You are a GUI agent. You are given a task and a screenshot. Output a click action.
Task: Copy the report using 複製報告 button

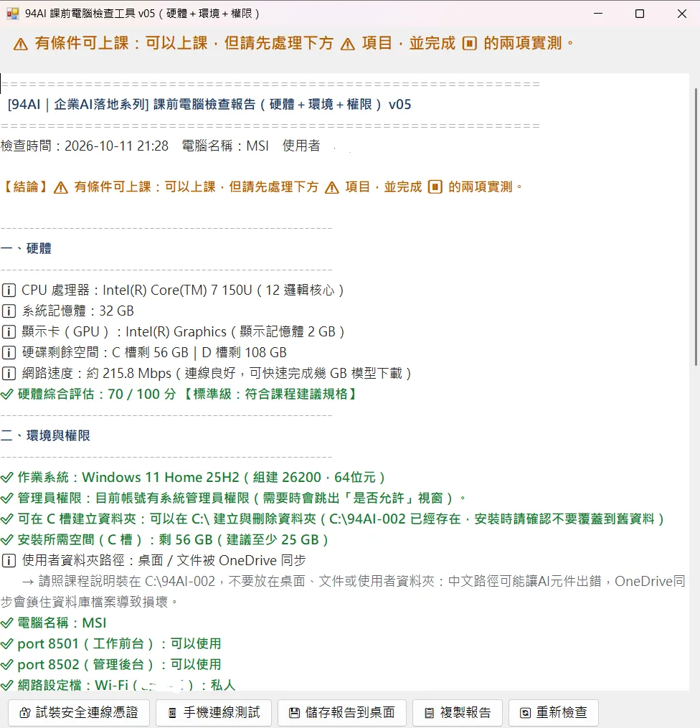click(x=458, y=712)
